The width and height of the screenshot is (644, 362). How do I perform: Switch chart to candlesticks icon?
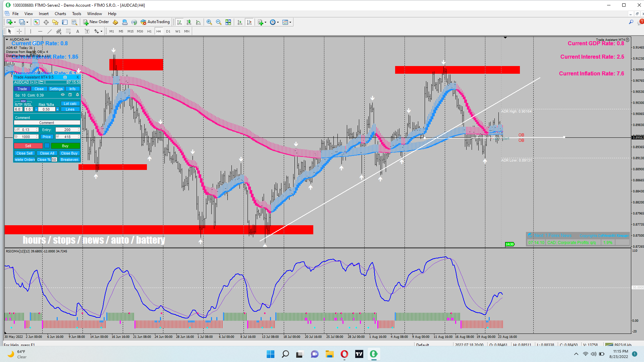[x=189, y=22]
